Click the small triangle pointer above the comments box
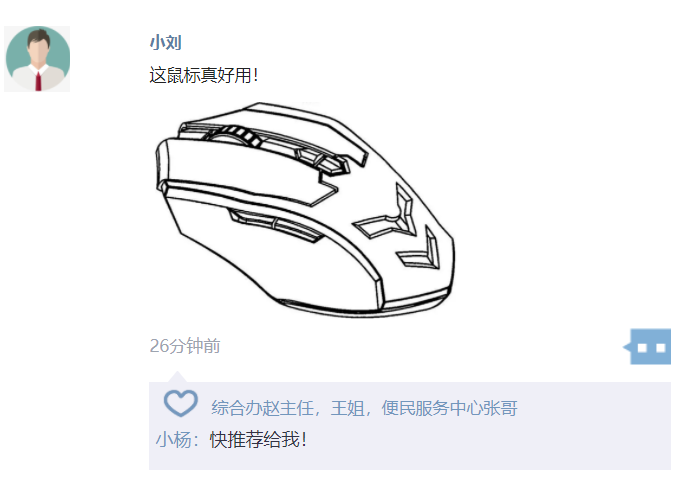The image size is (689, 485). click(x=177, y=377)
